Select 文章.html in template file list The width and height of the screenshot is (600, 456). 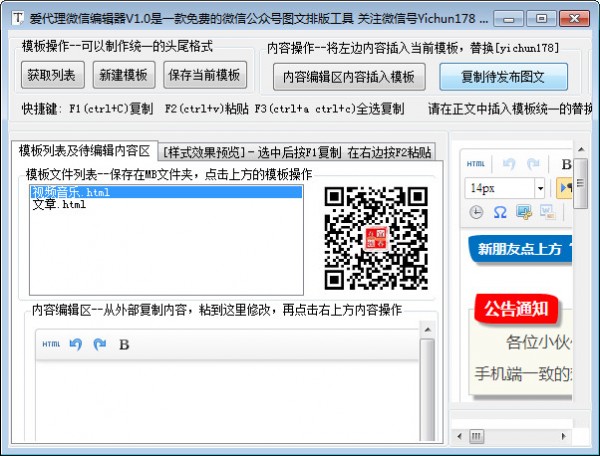(58, 205)
